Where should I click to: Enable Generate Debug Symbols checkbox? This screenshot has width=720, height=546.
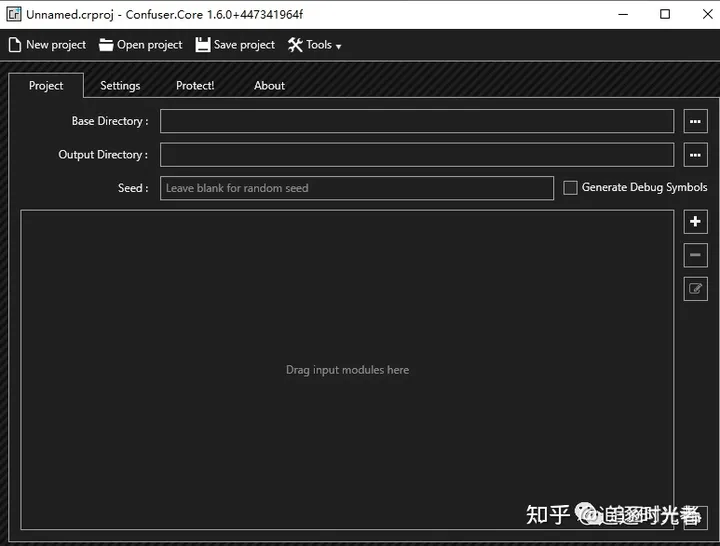tap(570, 188)
